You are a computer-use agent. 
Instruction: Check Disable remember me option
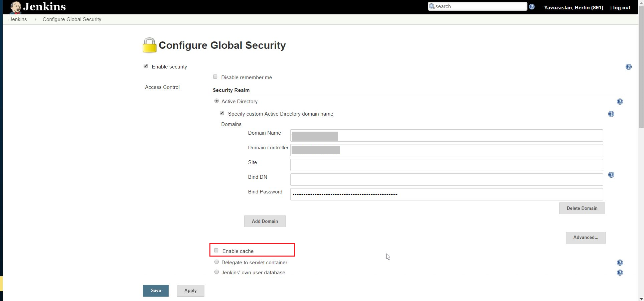coord(215,77)
